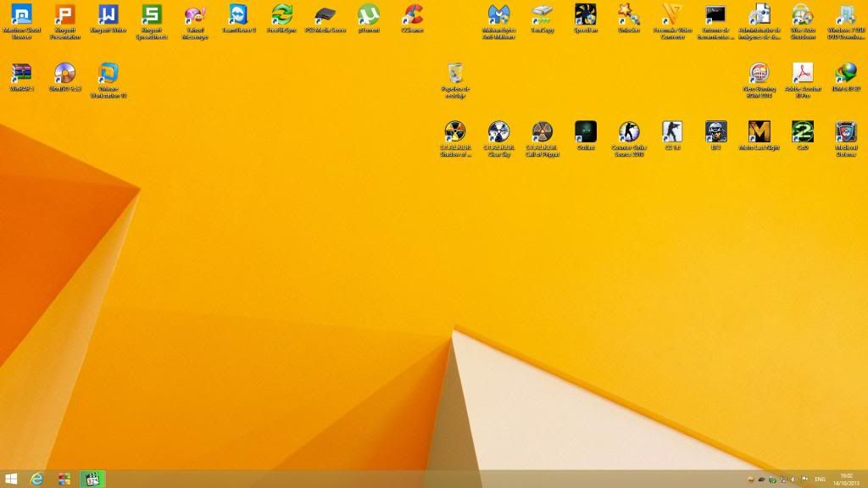Select the TeamViewer 8 shortcut
868x488 pixels.
[239, 15]
